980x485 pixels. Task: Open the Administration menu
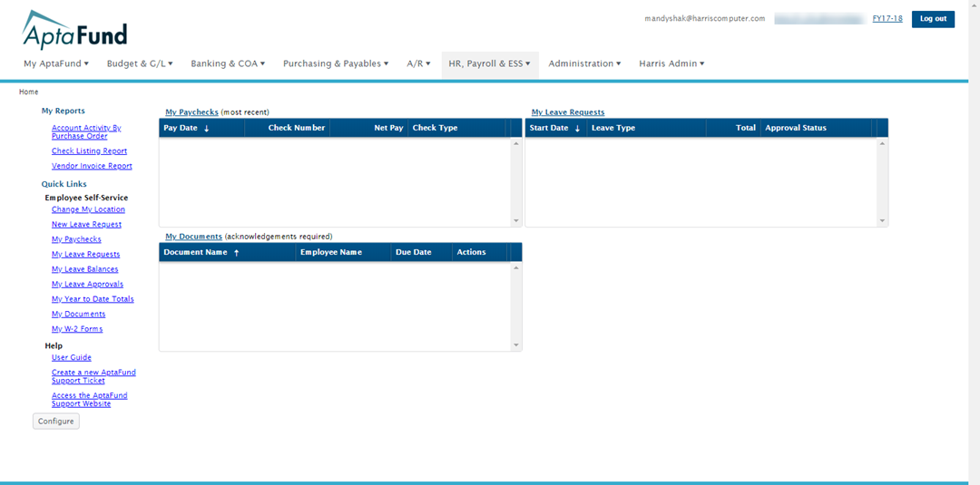[585, 63]
